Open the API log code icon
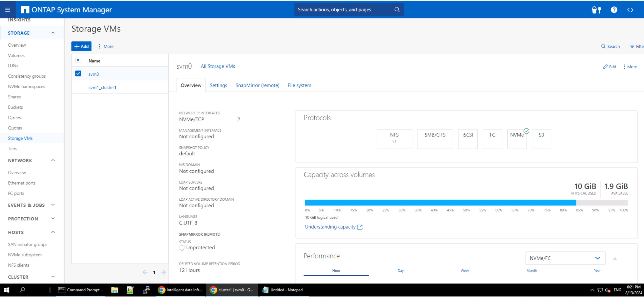 (x=630, y=10)
